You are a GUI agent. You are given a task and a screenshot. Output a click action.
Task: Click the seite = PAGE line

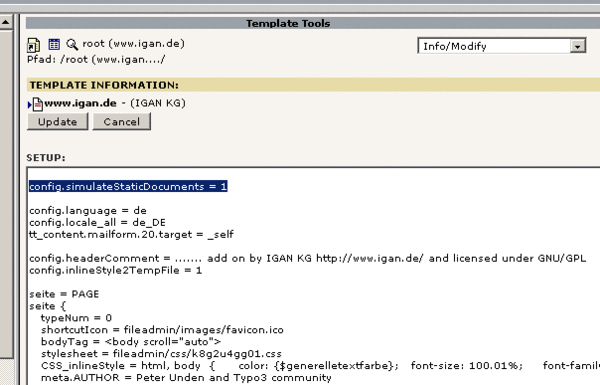point(64,294)
